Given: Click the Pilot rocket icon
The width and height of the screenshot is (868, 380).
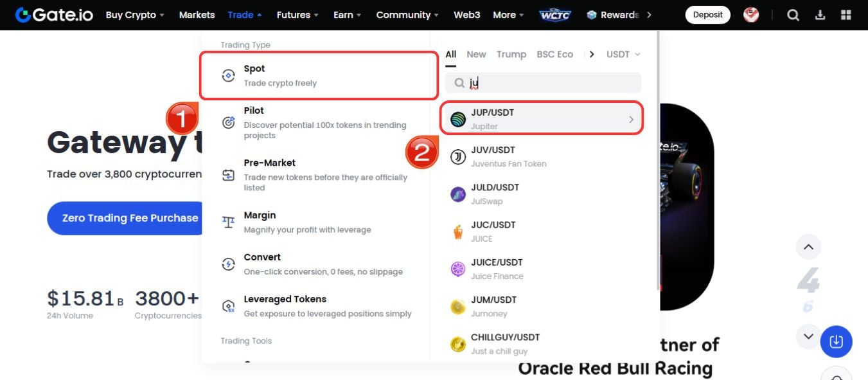Looking at the screenshot, I should 228,122.
